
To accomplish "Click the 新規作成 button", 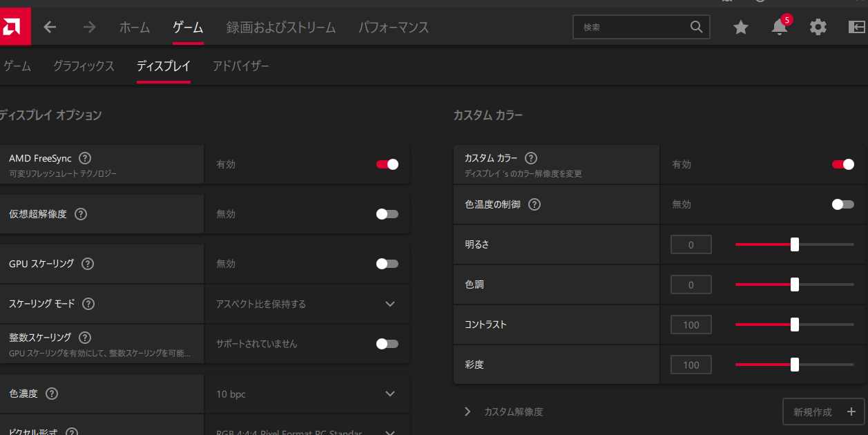I will (823, 412).
